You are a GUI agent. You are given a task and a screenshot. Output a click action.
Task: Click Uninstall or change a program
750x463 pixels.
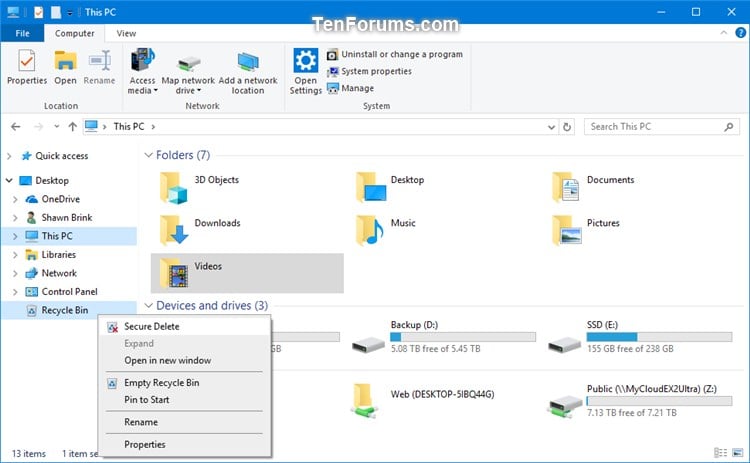click(395, 55)
